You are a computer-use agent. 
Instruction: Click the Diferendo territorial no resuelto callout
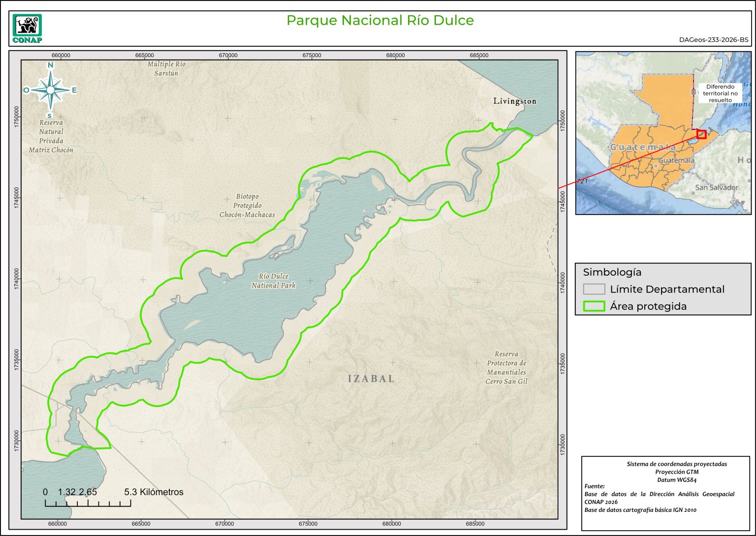720,93
